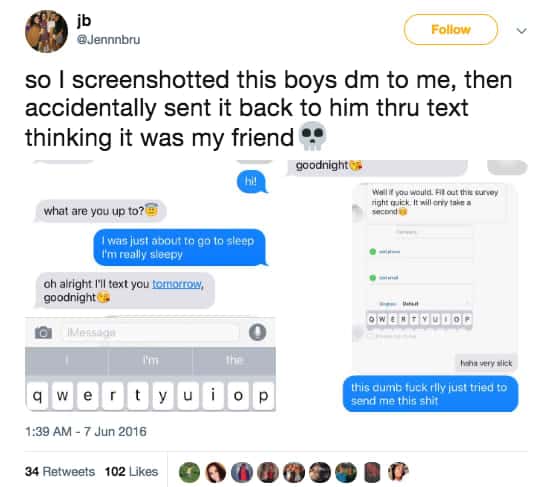Viewport: 552px width, 487px height.
Task: Click the blue "hi!" message bubble
Action: coord(251,182)
